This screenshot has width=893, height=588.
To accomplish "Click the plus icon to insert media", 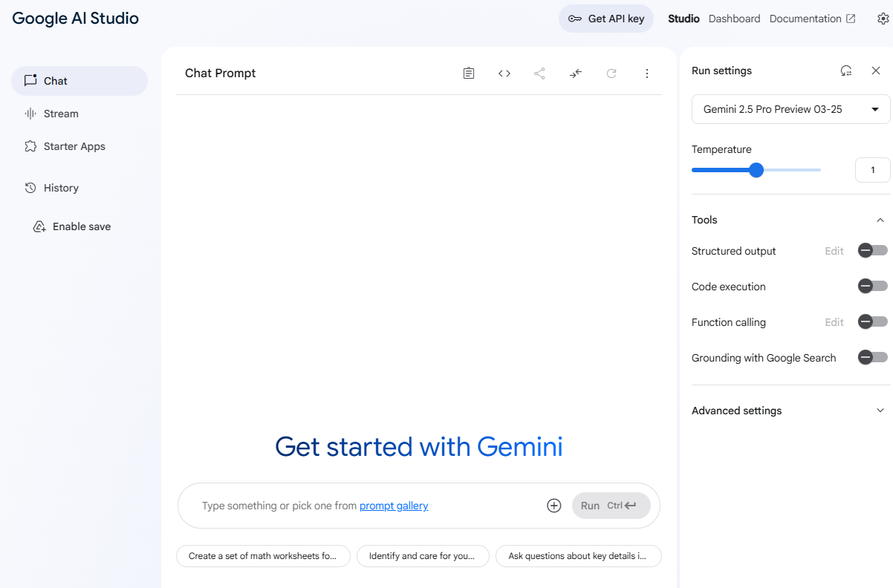I will [x=553, y=506].
